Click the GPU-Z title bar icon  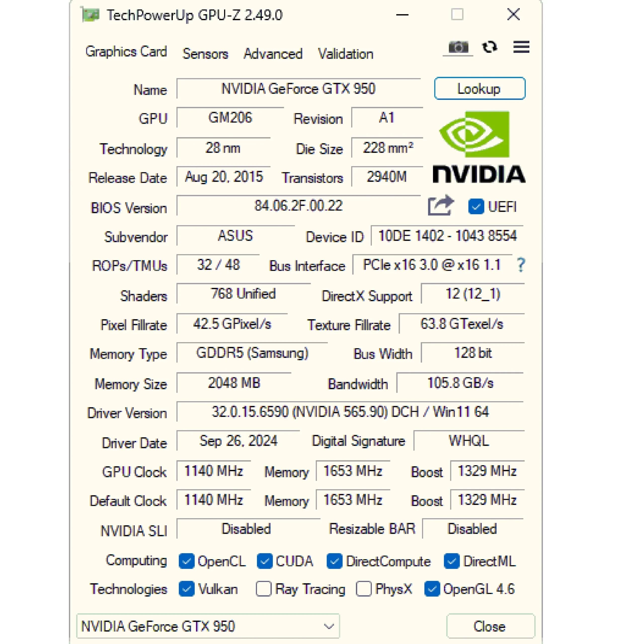[91, 15]
